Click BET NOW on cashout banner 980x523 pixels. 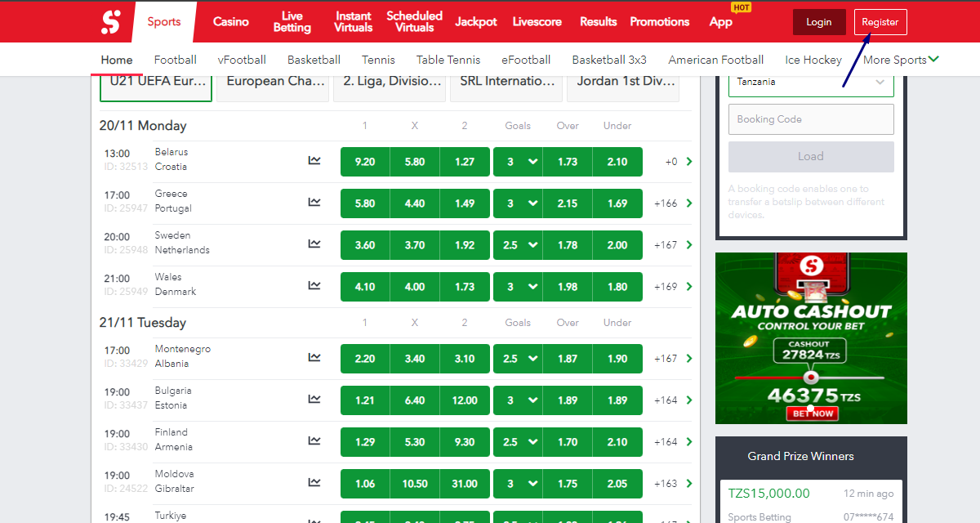coord(811,413)
